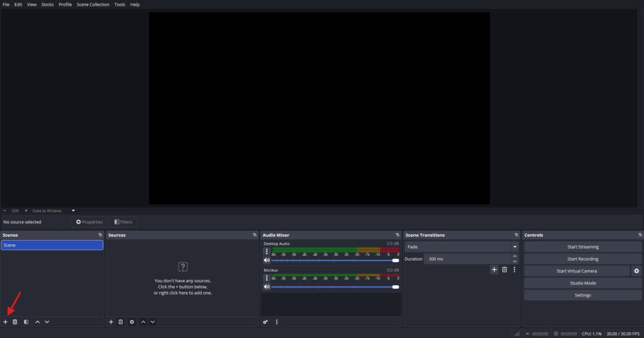Open the Docks menu
Screen dimensions: 644x338
tap(48, 4)
